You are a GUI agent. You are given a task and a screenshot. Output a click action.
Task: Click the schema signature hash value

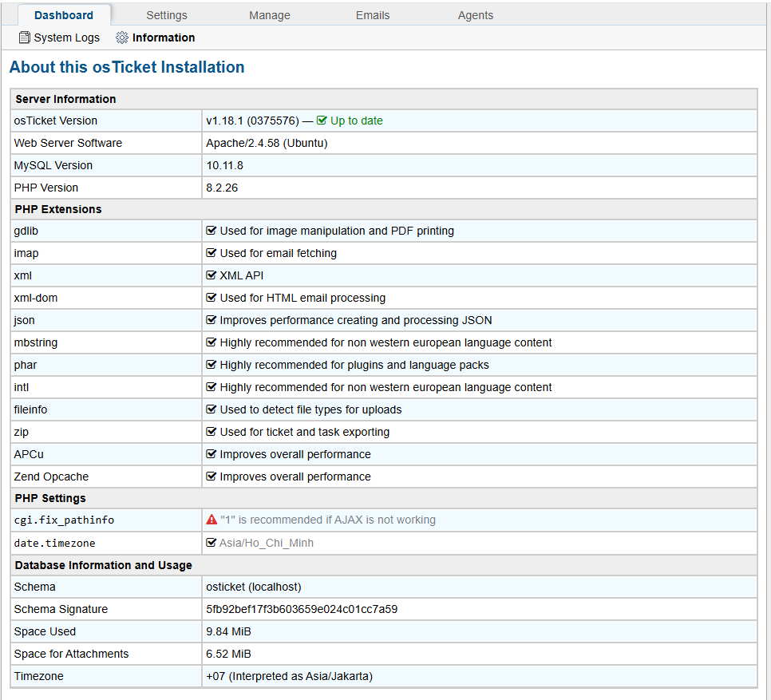(302, 610)
